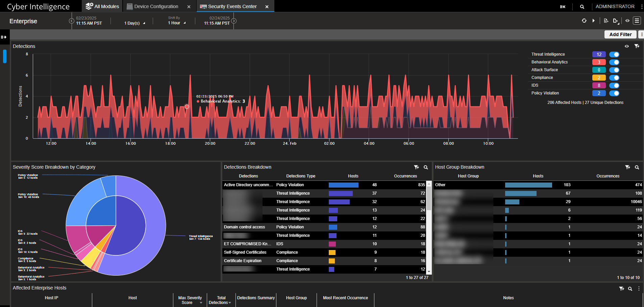
Task: Click the Host Group Breakdown filter icon
Action: (x=627, y=167)
